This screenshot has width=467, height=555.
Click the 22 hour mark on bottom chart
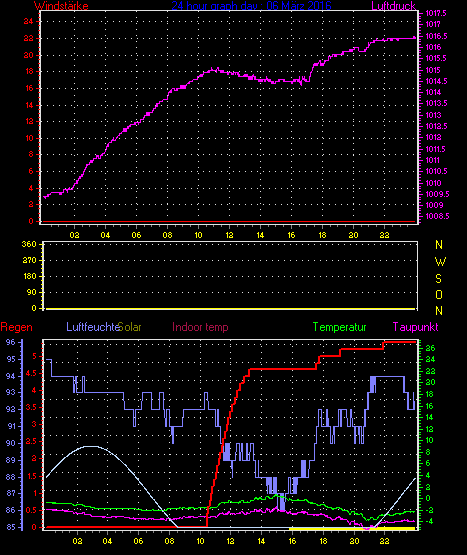click(385, 541)
